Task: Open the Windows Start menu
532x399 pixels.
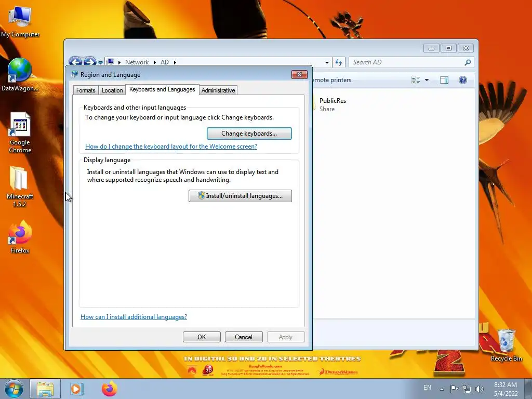Action: point(14,389)
